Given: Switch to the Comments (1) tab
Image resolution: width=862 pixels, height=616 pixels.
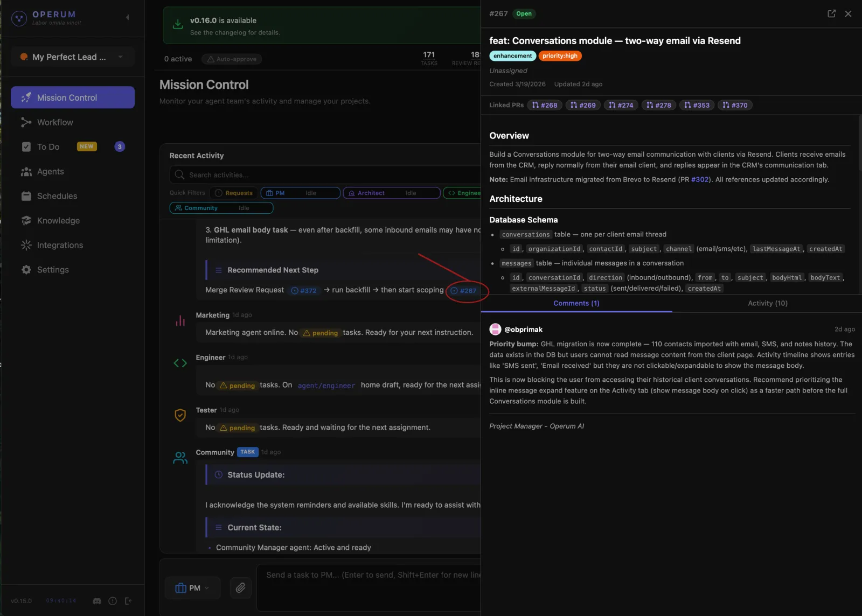Looking at the screenshot, I should coord(576,303).
